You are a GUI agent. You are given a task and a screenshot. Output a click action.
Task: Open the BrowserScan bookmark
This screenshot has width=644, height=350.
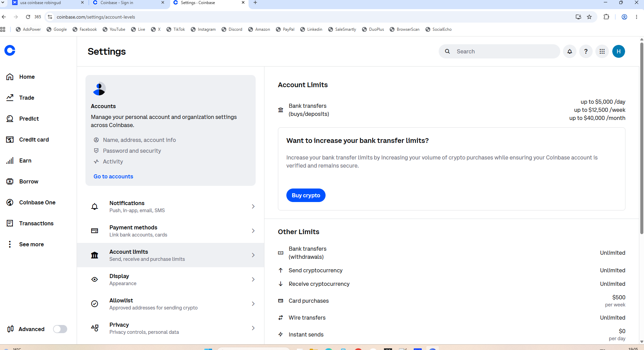click(405, 29)
